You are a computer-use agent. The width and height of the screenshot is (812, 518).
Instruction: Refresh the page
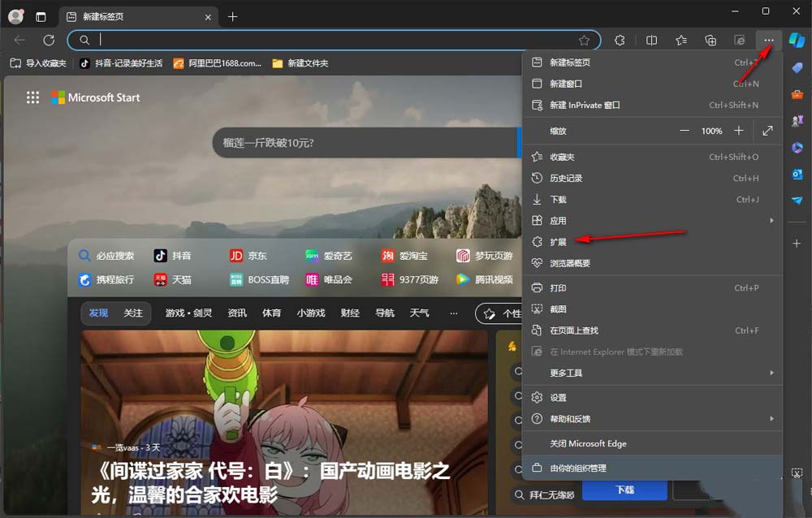(x=49, y=40)
